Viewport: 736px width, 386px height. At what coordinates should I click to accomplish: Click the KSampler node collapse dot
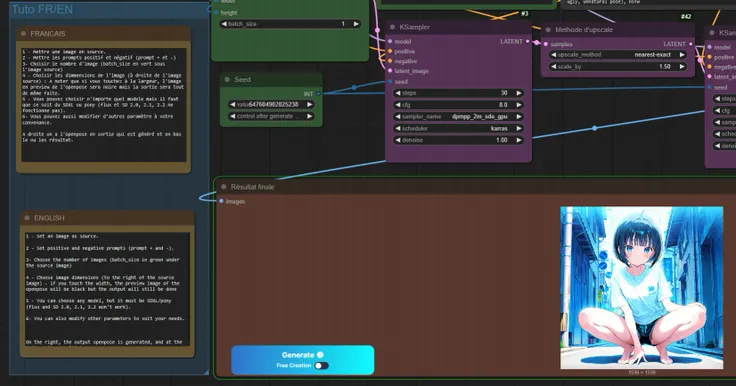[392, 27]
